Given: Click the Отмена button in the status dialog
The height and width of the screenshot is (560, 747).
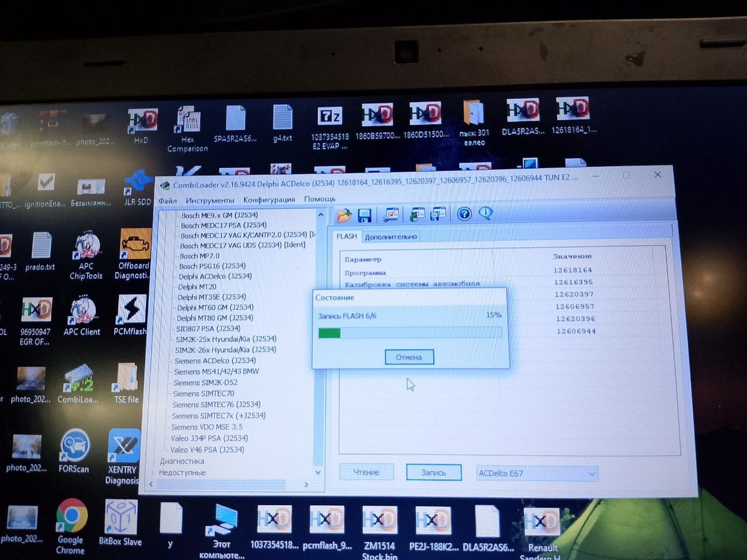Looking at the screenshot, I should click(x=408, y=357).
